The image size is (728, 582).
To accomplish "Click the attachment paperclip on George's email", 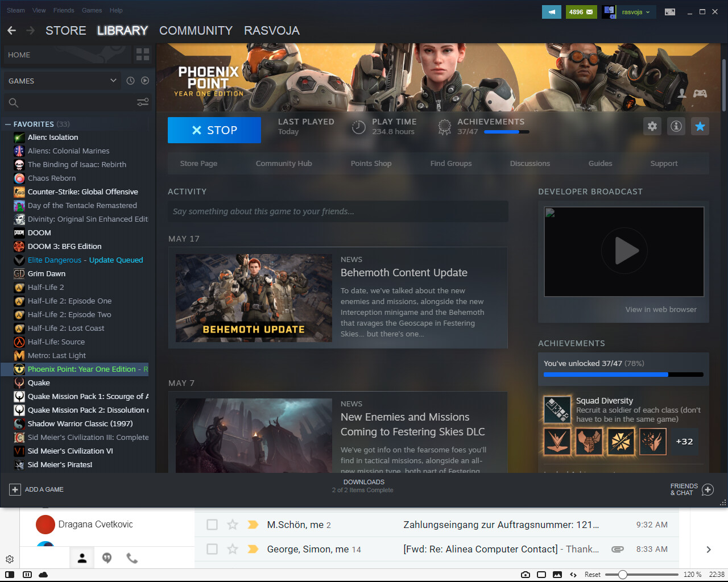I will 617,549.
